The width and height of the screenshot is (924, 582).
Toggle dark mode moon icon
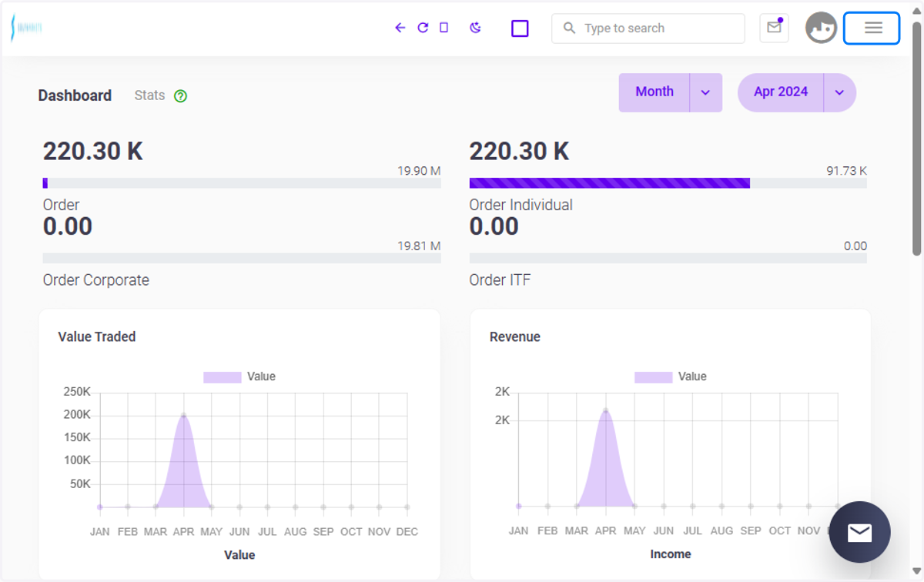click(x=475, y=28)
